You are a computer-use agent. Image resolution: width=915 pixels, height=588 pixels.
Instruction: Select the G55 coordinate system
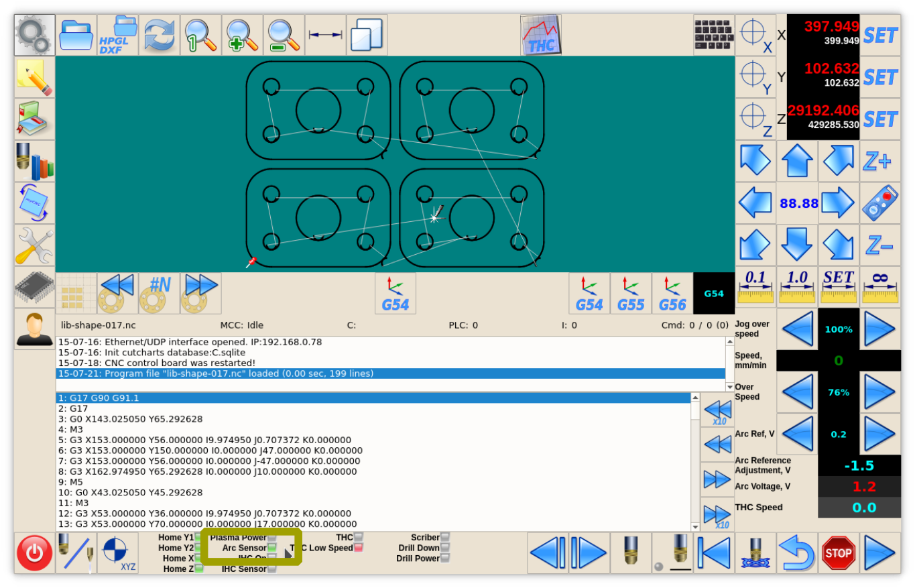[631, 294]
